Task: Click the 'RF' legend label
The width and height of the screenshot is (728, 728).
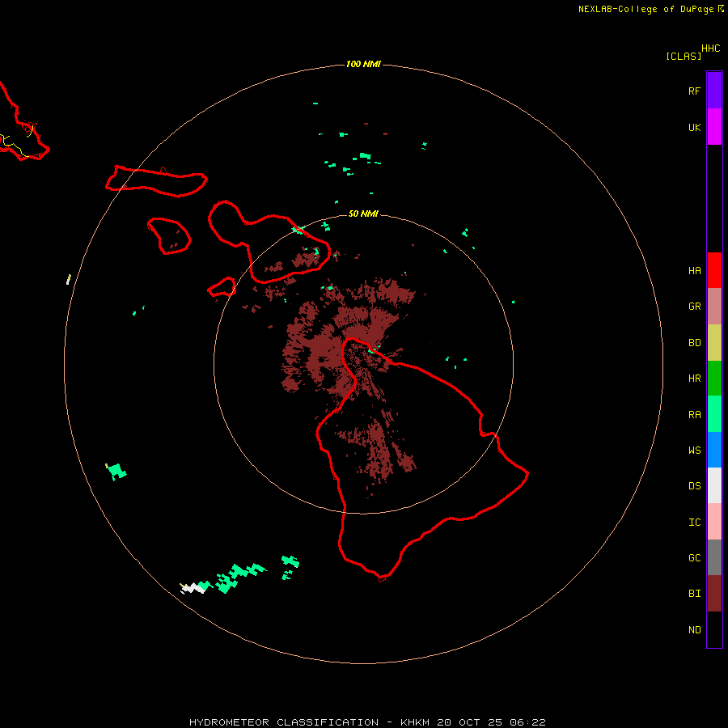Action: coord(694,91)
